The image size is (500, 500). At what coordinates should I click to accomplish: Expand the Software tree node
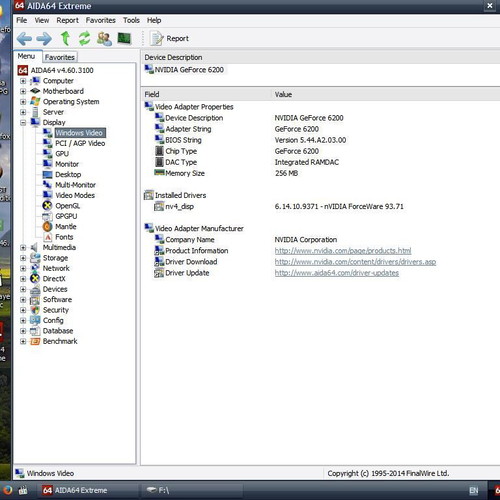(23, 300)
